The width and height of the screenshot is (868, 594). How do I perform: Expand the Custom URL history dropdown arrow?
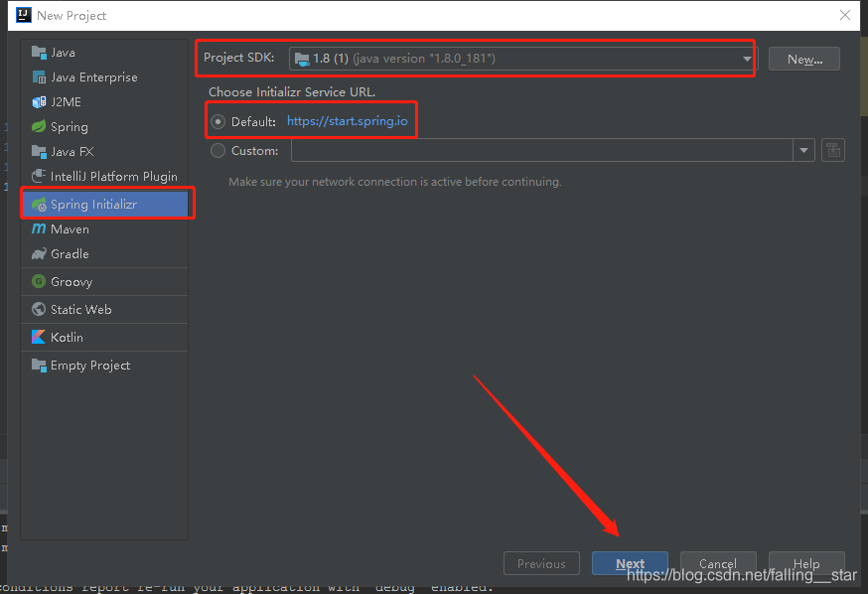click(x=803, y=150)
